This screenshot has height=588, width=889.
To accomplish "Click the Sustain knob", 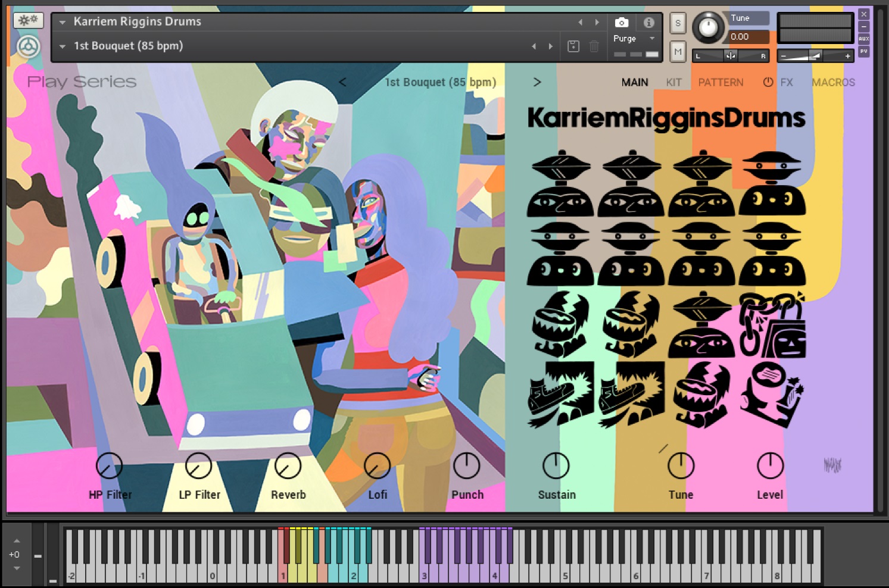I will [556, 466].
